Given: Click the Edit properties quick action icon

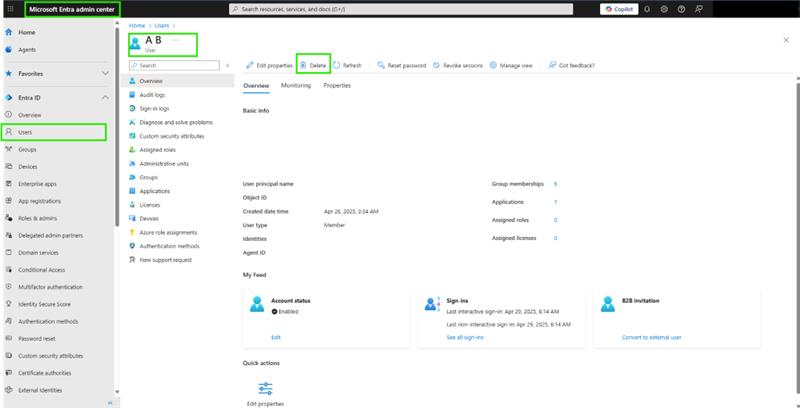Looking at the screenshot, I should (265, 389).
